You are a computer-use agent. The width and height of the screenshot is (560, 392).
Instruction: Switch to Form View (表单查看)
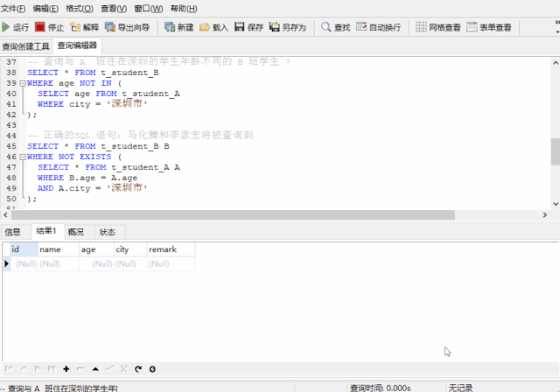(489, 27)
